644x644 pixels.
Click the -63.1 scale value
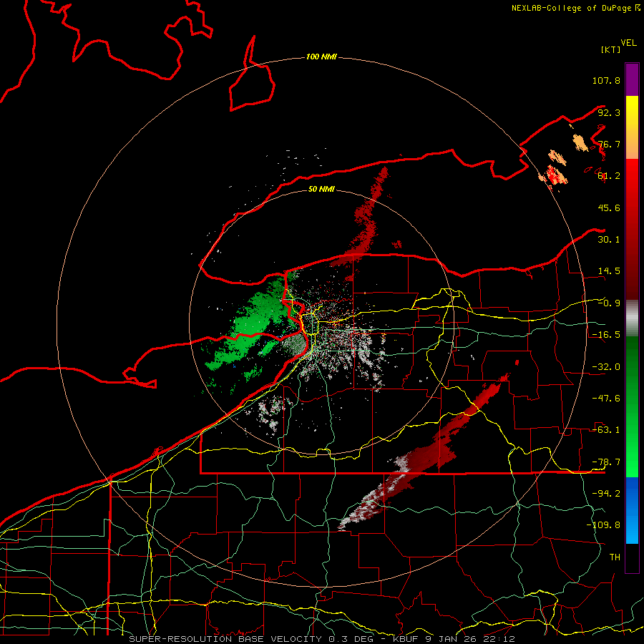point(606,430)
